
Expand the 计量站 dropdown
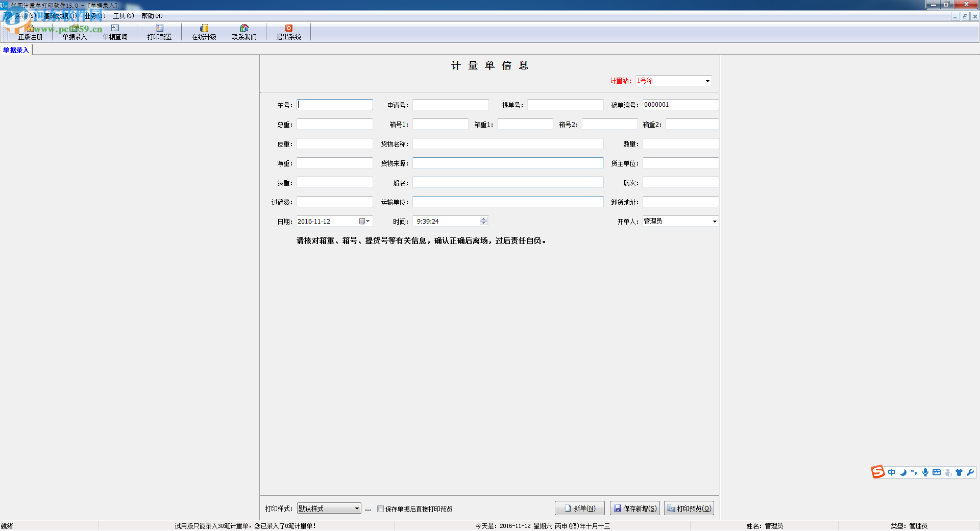point(707,81)
